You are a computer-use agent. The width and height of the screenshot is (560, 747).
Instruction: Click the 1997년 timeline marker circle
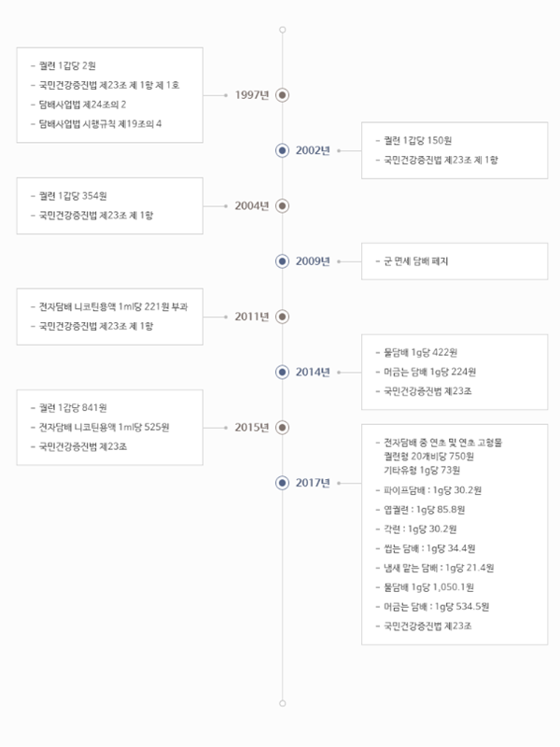click(283, 95)
